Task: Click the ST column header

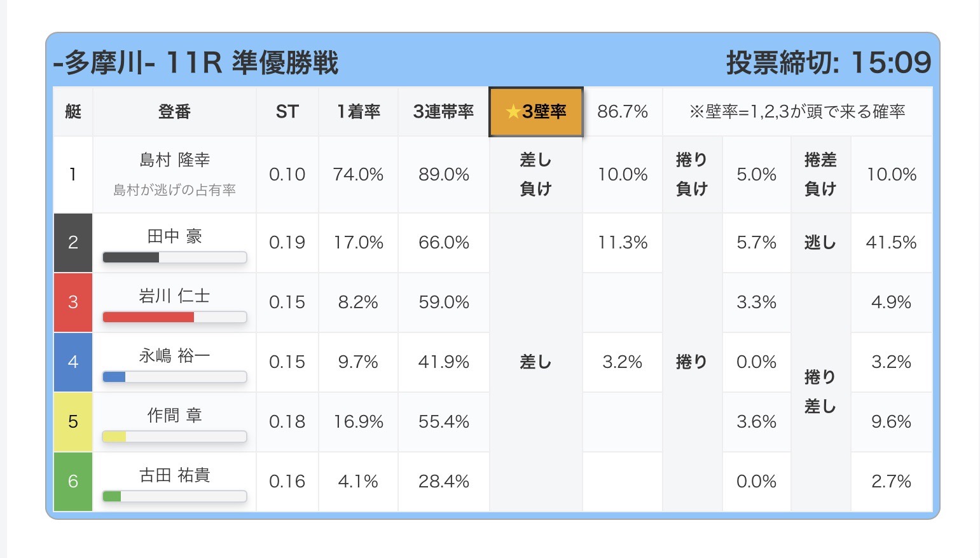Action: 287,112
